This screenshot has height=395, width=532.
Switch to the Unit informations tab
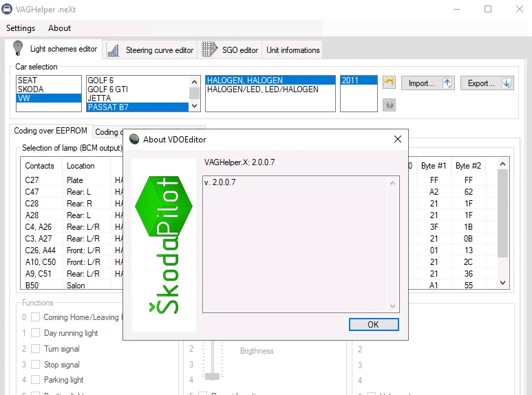click(293, 50)
